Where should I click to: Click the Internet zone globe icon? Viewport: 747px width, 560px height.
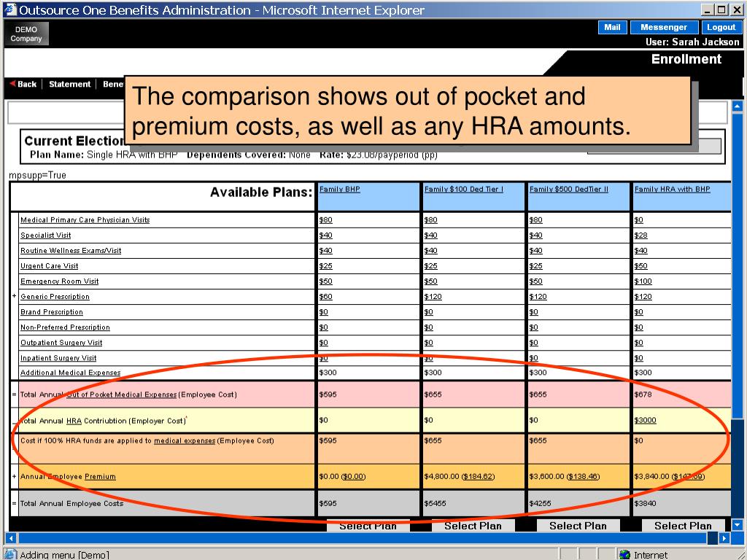(x=624, y=554)
